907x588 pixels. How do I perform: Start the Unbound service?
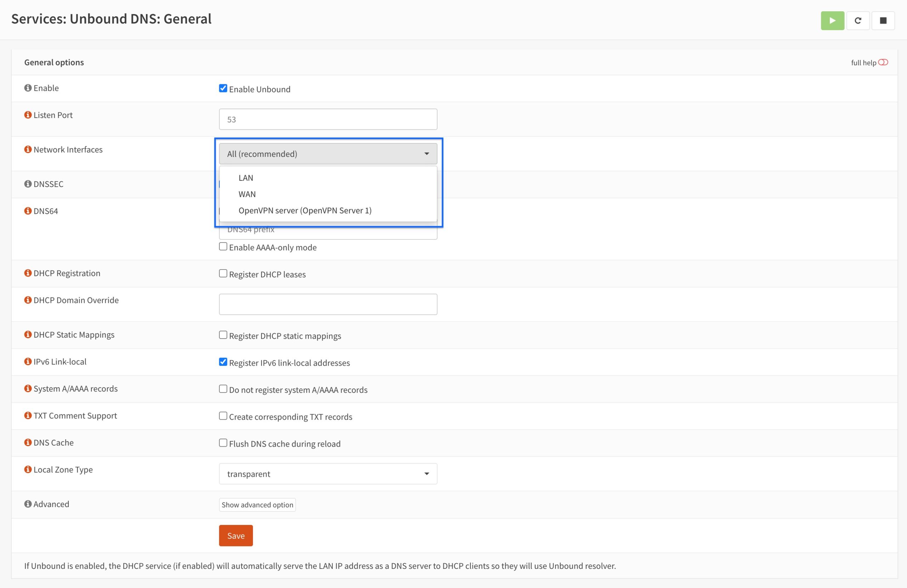(x=832, y=20)
